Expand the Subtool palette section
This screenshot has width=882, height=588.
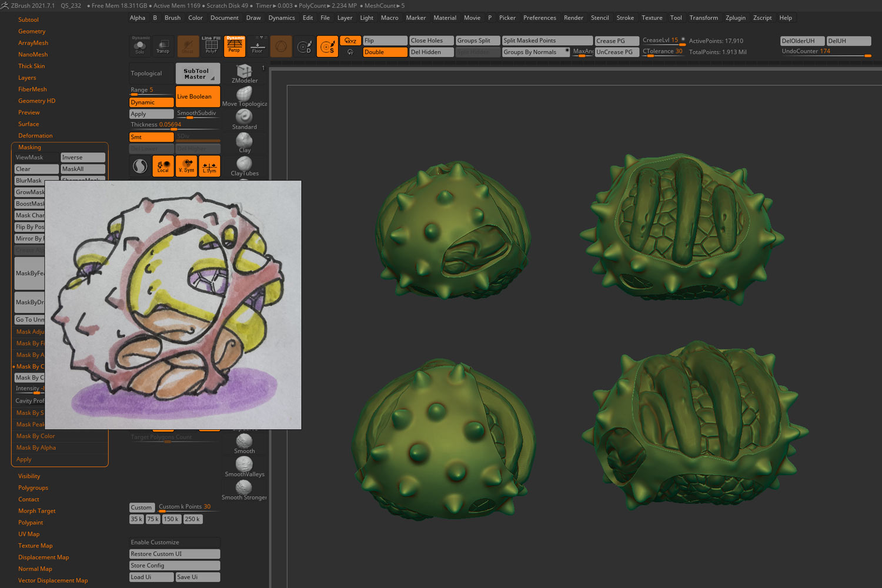[x=28, y=19]
